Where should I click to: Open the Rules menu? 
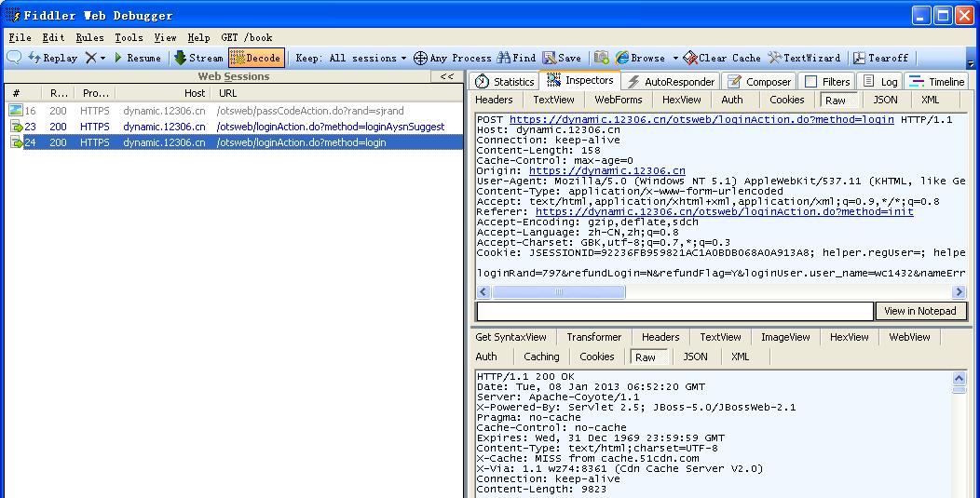tap(90, 37)
